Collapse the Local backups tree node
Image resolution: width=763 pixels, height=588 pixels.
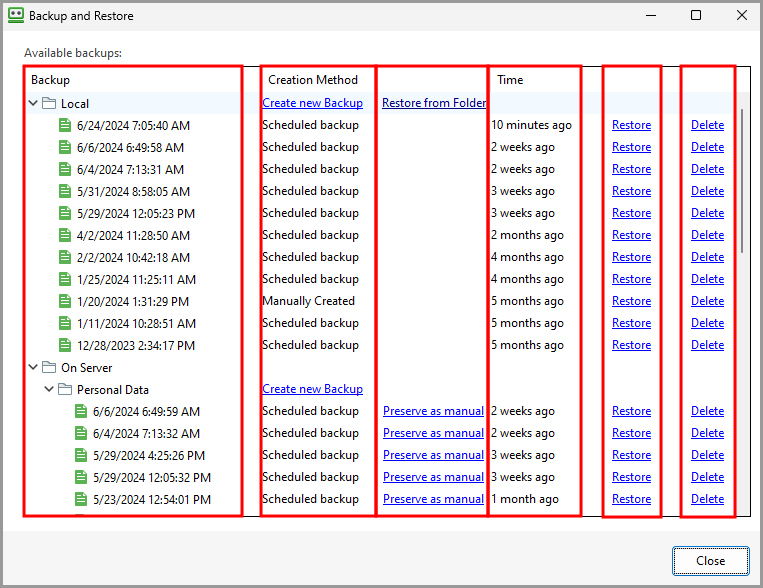point(33,103)
